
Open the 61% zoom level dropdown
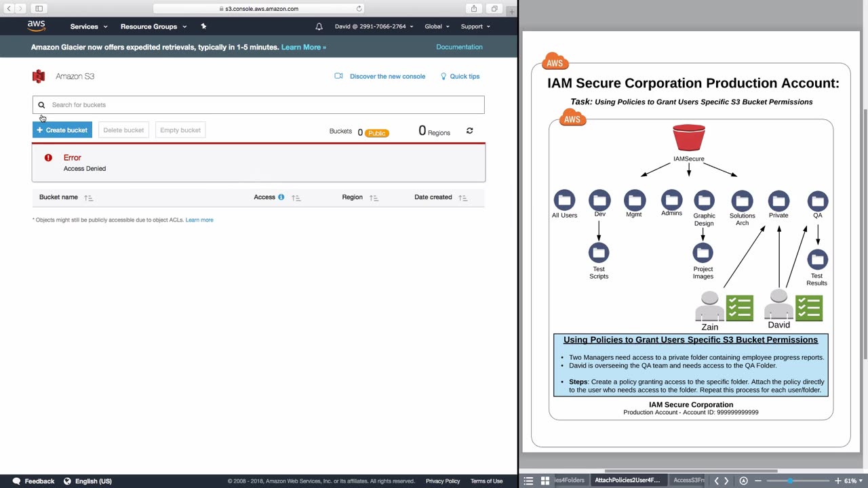(853, 481)
